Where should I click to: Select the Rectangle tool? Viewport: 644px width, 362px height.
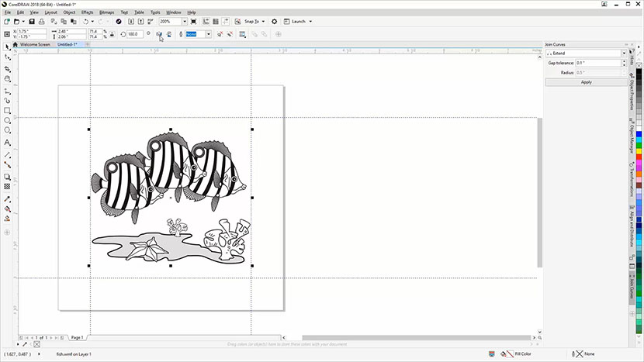[x=8, y=111]
